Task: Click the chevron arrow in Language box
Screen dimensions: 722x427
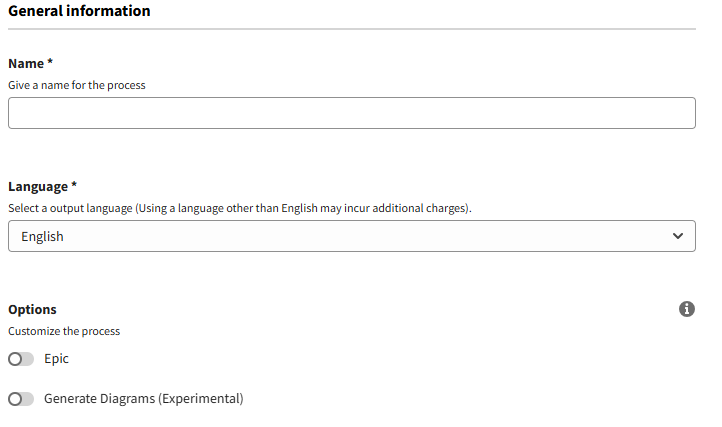Action: pos(678,236)
